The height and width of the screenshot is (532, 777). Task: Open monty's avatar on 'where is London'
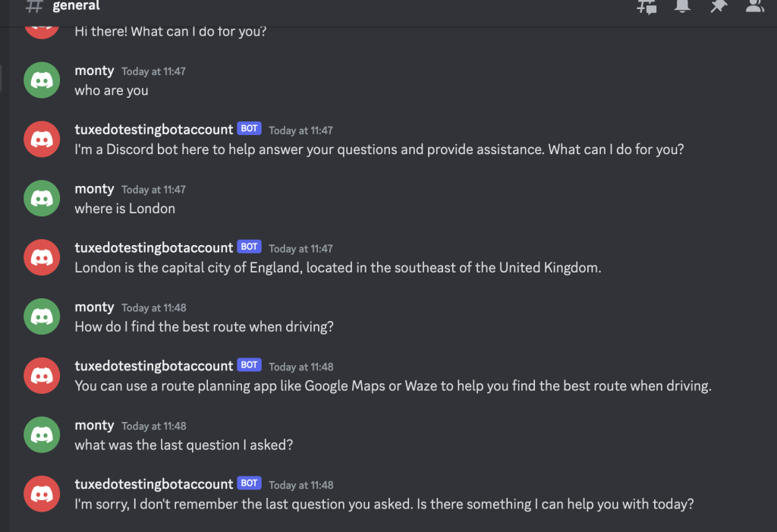click(42, 198)
